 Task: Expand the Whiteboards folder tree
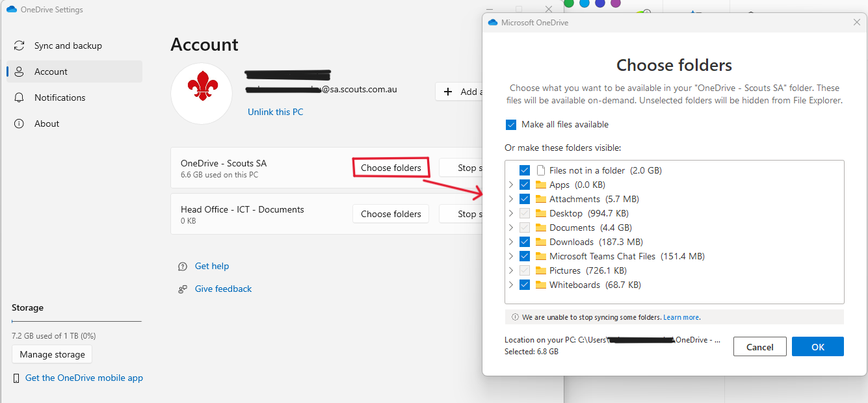click(x=511, y=285)
